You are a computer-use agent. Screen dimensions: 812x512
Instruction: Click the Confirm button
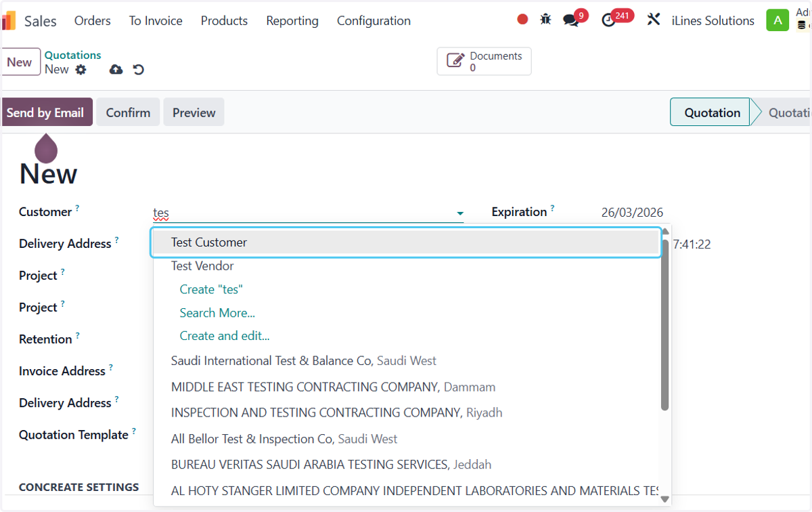128,112
